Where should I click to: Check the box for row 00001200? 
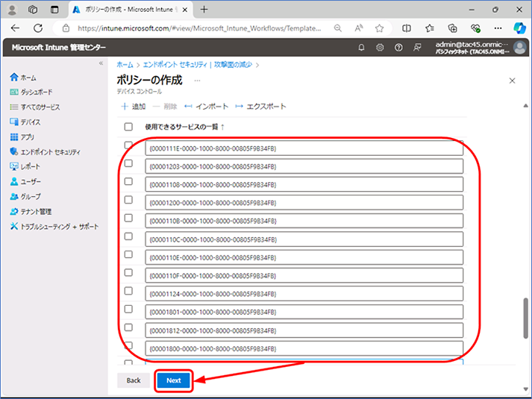(x=128, y=200)
